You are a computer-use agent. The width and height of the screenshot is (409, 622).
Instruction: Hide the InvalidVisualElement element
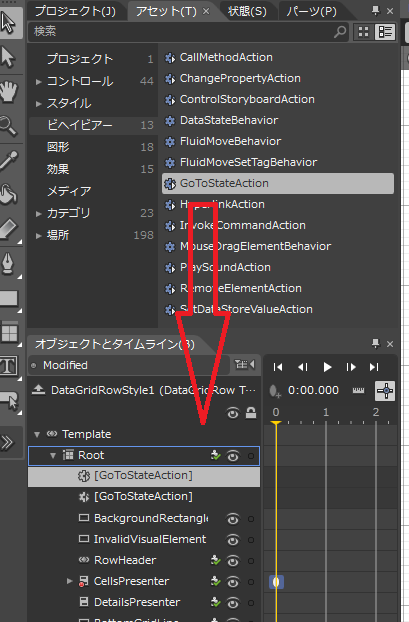tap(233, 539)
